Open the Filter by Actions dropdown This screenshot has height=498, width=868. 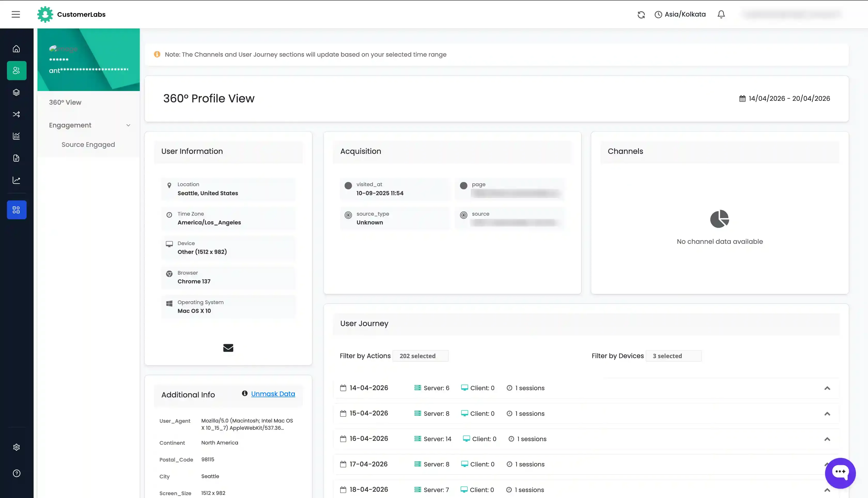[420, 356]
